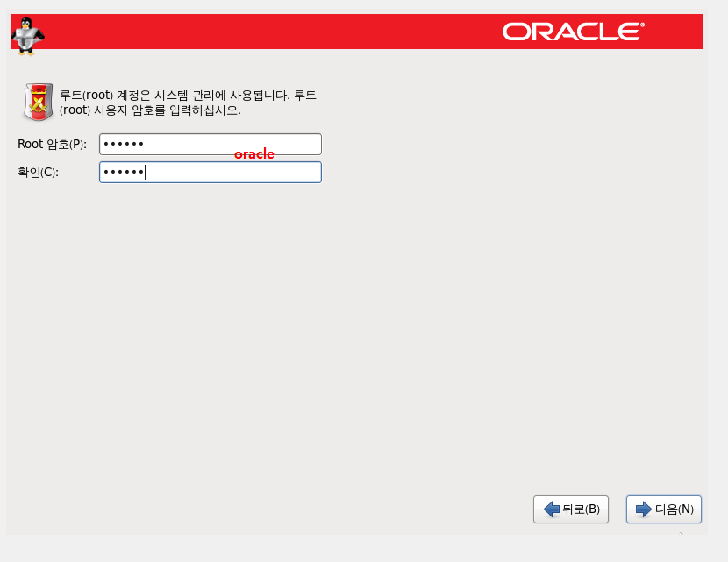Focus the 확인(C) confirm password field
Image resolution: width=728 pixels, height=562 pixels.
211,172
